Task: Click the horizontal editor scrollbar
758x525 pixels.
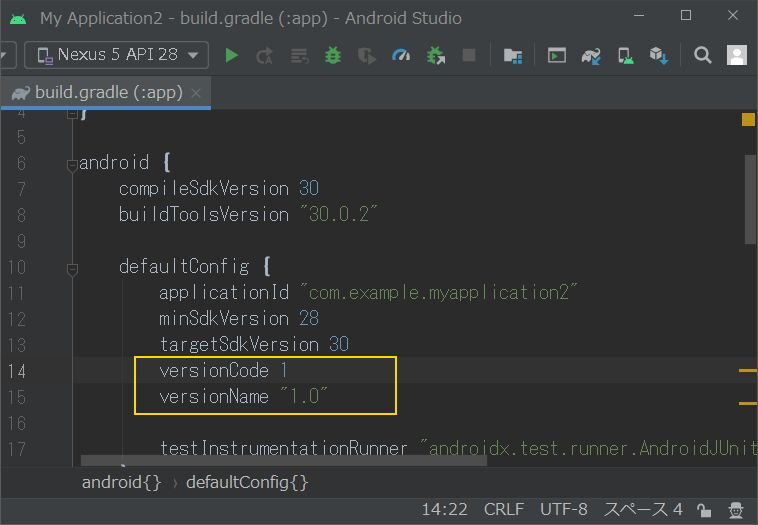Action: tap(284, 460)
